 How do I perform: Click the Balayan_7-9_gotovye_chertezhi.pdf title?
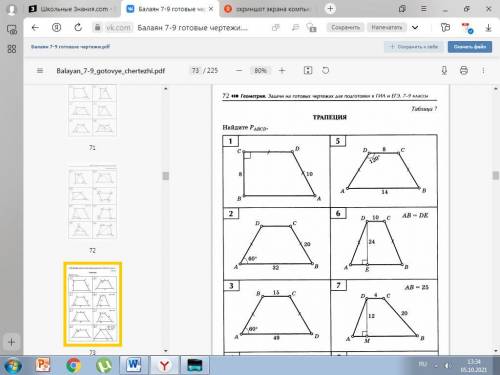(111, 71)
